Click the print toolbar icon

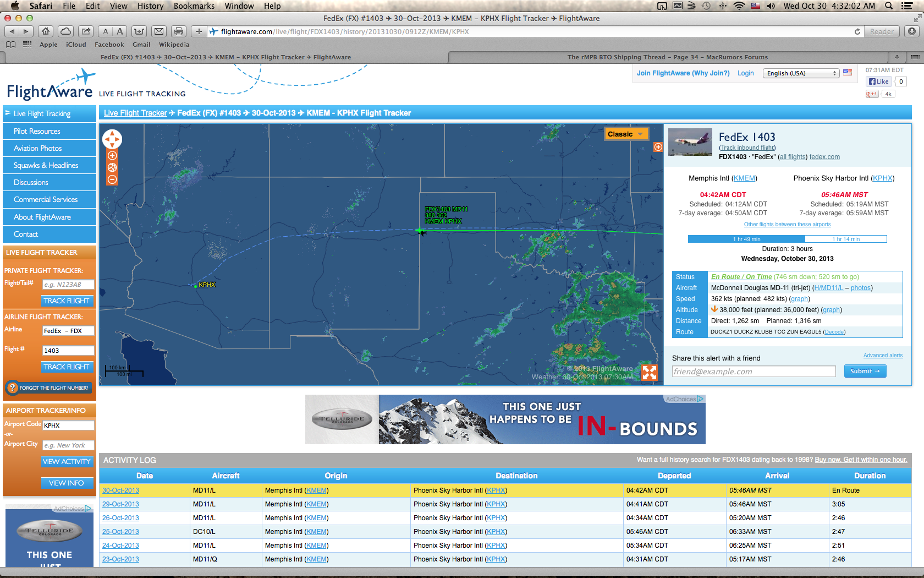coord(178,31)
